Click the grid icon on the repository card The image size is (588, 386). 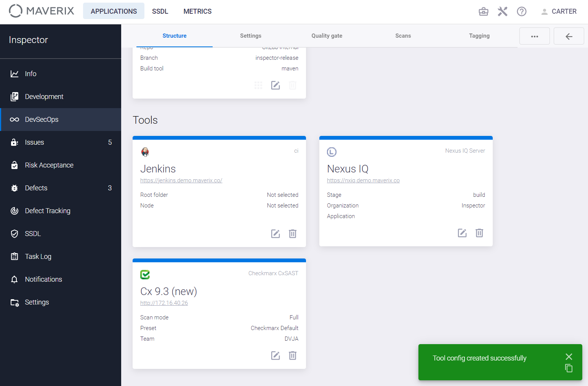click(258, 85)
